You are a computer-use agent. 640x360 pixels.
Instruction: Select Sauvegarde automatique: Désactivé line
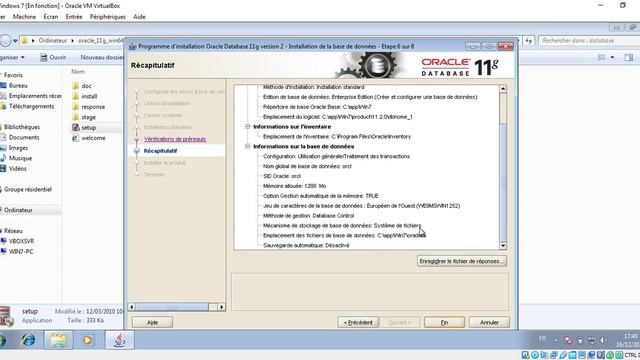307,245
